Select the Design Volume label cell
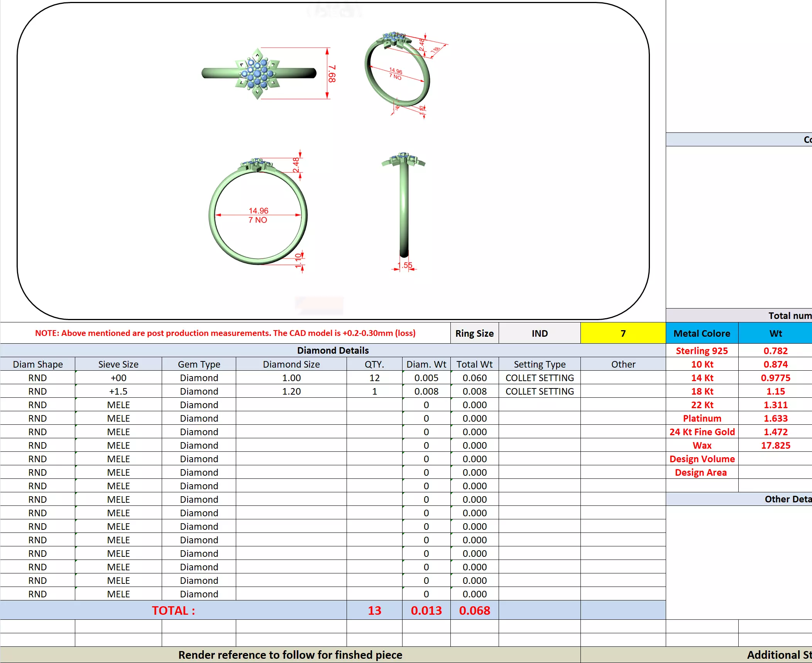Screen dimensions: 812x663 pyautogui.click(x=702, y=459)
